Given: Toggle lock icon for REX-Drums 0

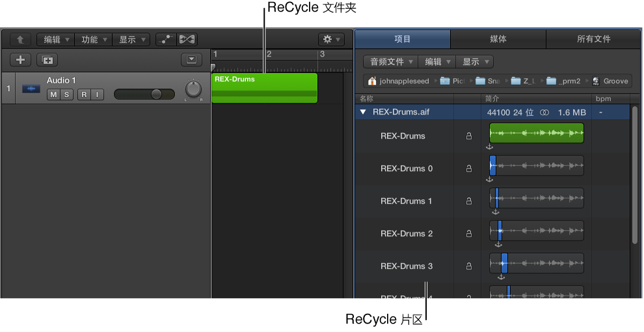Looking at the screenshot, I should 468,169.
